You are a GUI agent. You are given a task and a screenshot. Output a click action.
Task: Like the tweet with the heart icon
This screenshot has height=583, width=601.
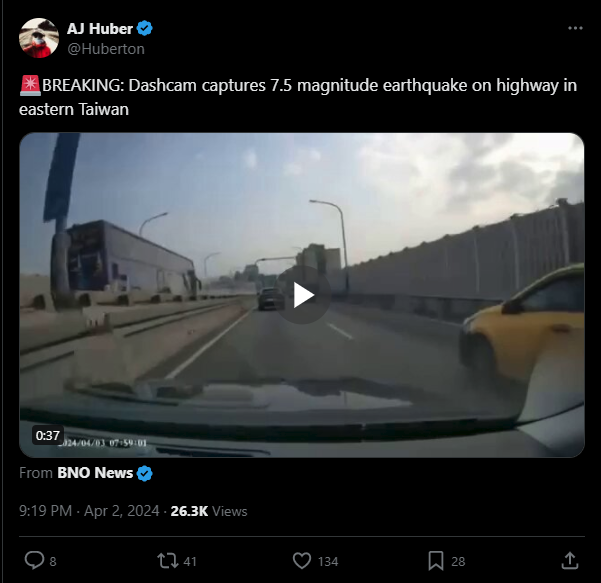[302, 561]
